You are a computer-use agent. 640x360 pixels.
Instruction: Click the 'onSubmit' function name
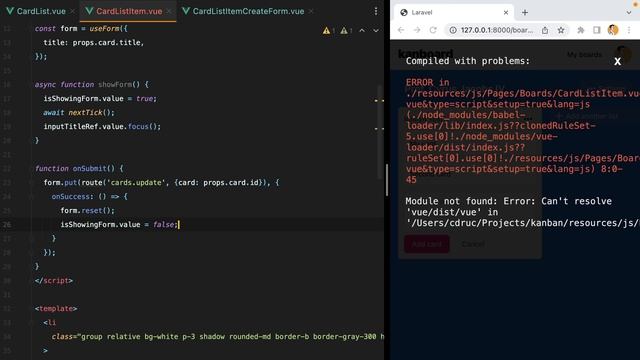[89, 169]
